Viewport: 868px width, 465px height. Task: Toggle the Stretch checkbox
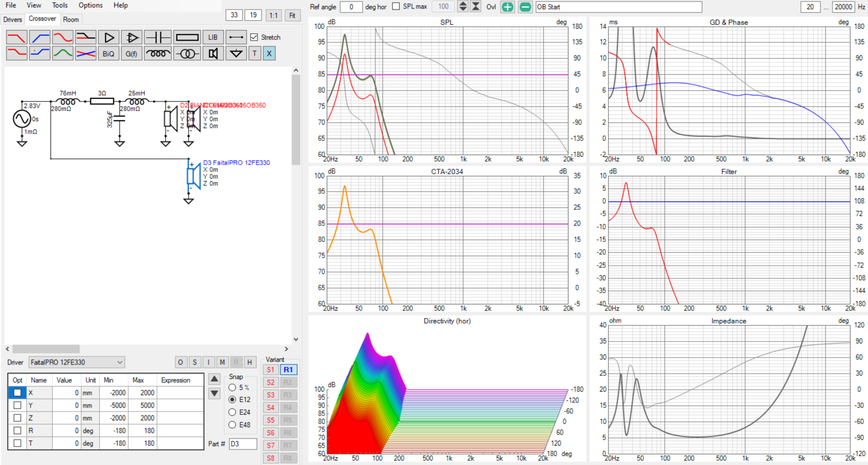coord(254,37)
